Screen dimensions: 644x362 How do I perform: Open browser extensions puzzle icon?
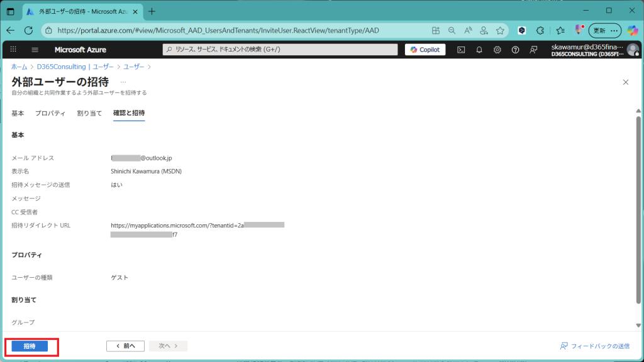[x=540, y=30]
